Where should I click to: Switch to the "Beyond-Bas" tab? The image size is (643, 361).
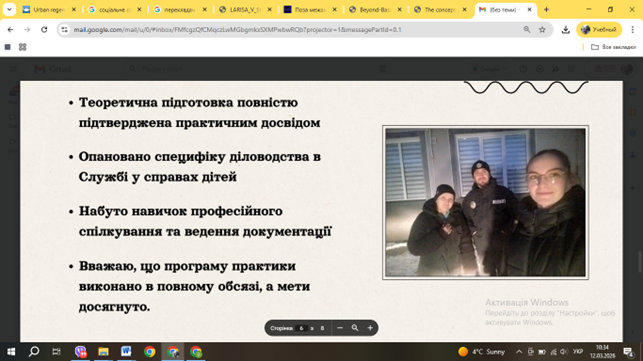(x=375, y=9)
